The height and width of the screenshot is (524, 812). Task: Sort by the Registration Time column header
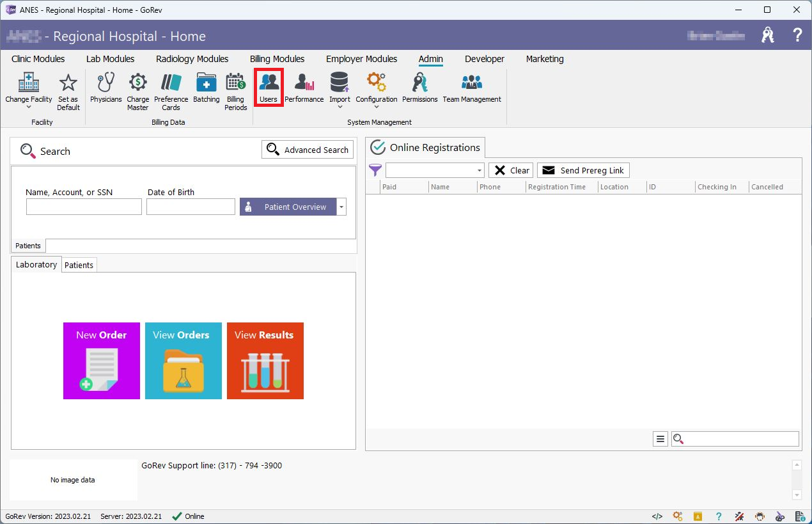tap(561, 187)
